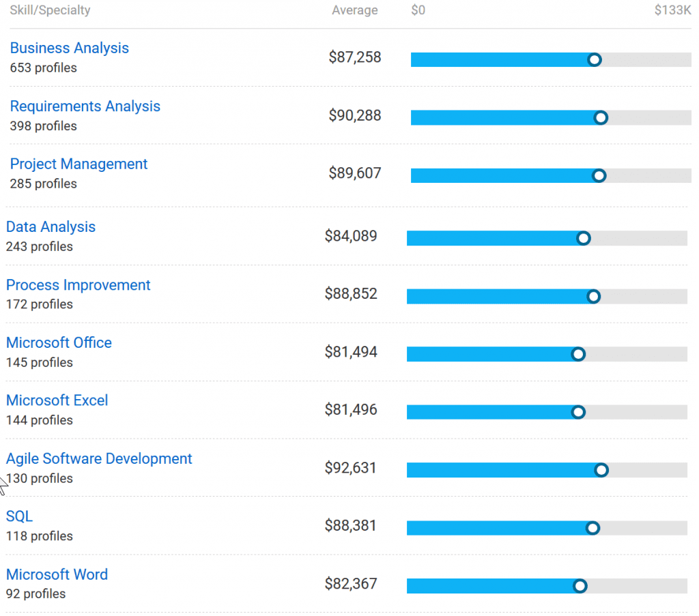Click the $92,631 average salary value
The height and width of the screenshot is (616, 699).
point(351,468)
